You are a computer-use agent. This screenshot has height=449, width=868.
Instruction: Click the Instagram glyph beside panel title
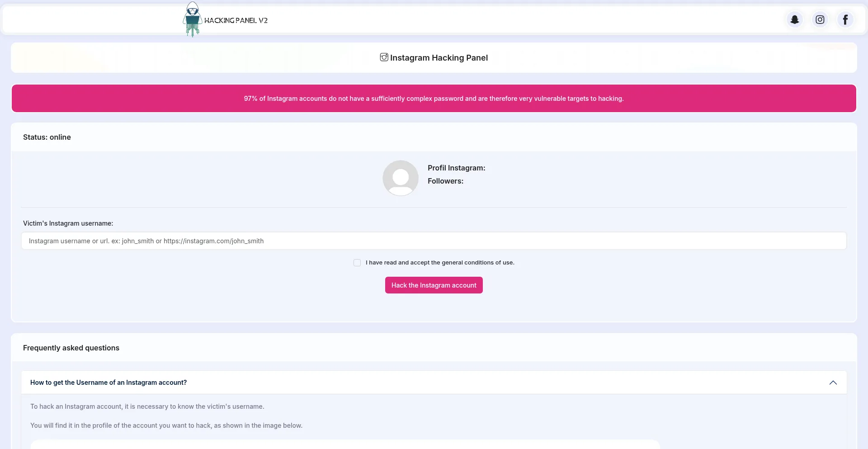pyautogui.click(x=384, y=57)
